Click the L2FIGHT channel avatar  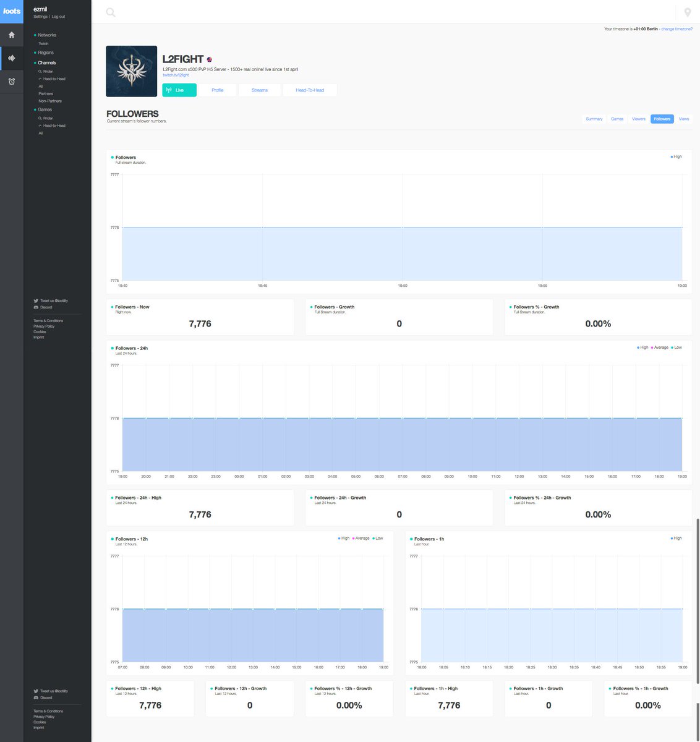pos(131,71)
